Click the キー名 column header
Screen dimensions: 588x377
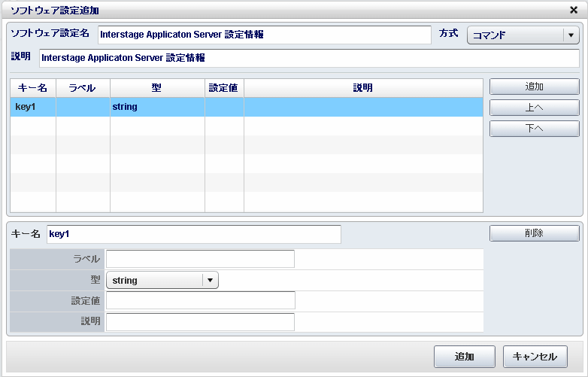[33, 88]
